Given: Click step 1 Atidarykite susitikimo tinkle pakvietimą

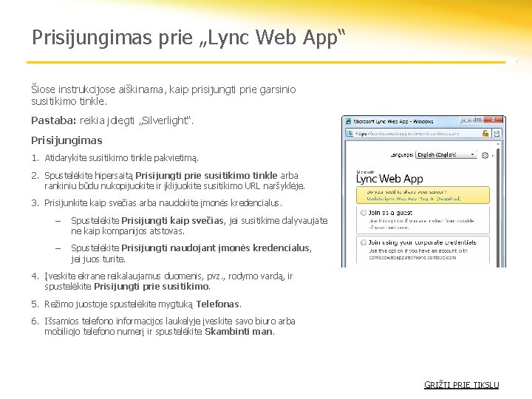Looking at the screenshot, I should coord(121,158).
